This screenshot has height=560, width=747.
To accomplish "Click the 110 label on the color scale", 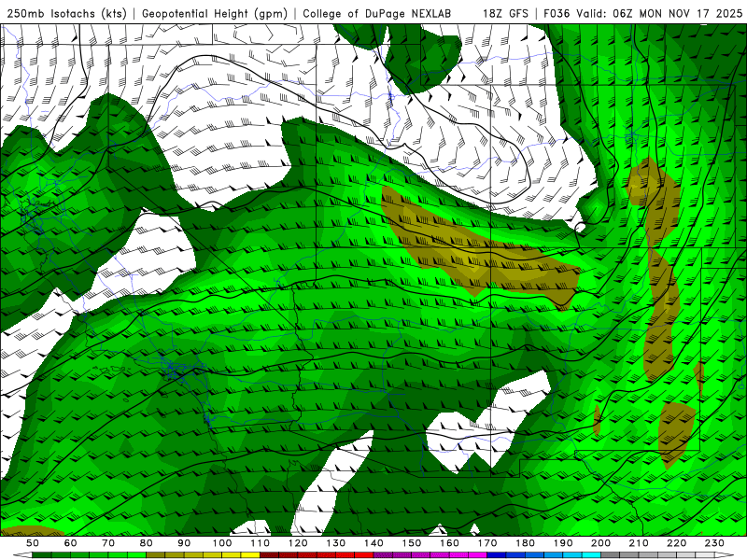I will tap(260, 543).
